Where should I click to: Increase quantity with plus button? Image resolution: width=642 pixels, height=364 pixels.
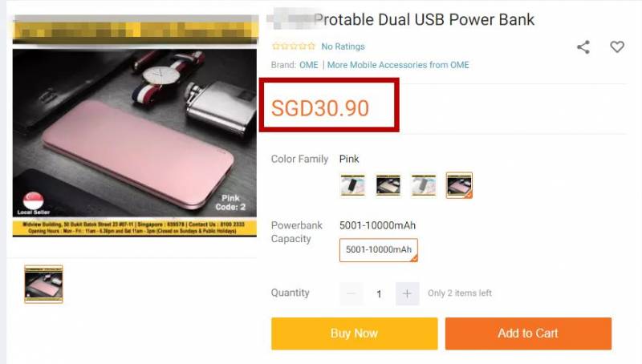pyautogui.click(x=407, y=293)
